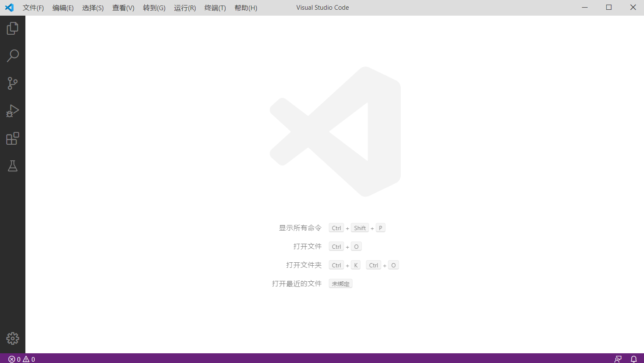The width and height of the screenshot is (644, 363).
Task: Open the 编辑(E) menu
Action: point(63,8)
